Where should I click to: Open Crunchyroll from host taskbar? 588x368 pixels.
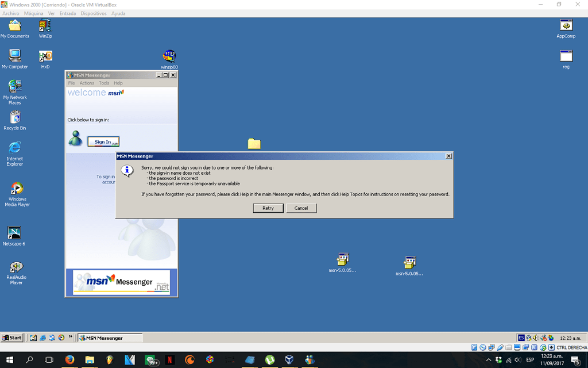point(189,360)
